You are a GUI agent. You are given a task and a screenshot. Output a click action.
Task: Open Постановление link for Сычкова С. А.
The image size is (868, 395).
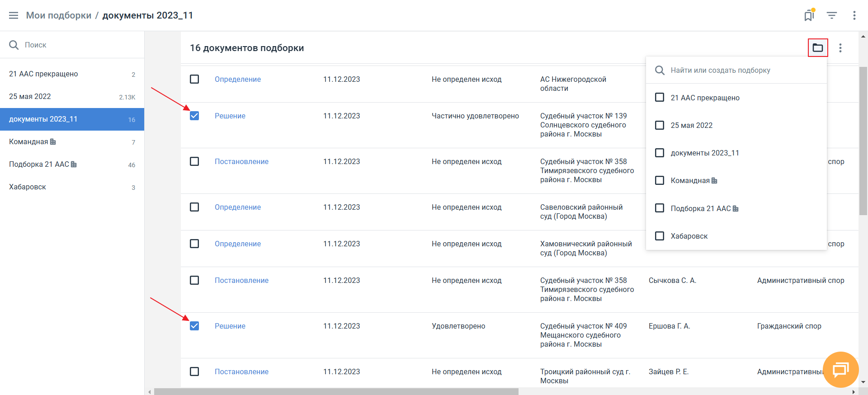click(241, 280)
